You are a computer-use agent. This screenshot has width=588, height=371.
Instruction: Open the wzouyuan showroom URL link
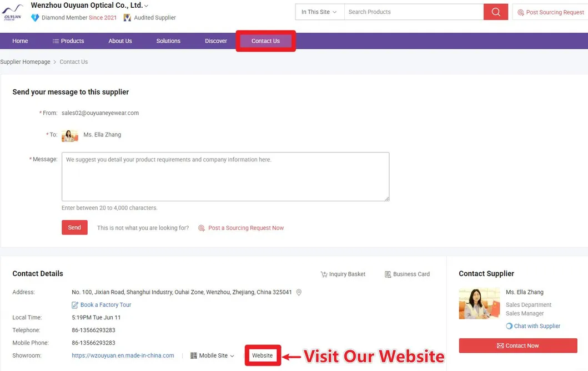(x=123, y=355)
